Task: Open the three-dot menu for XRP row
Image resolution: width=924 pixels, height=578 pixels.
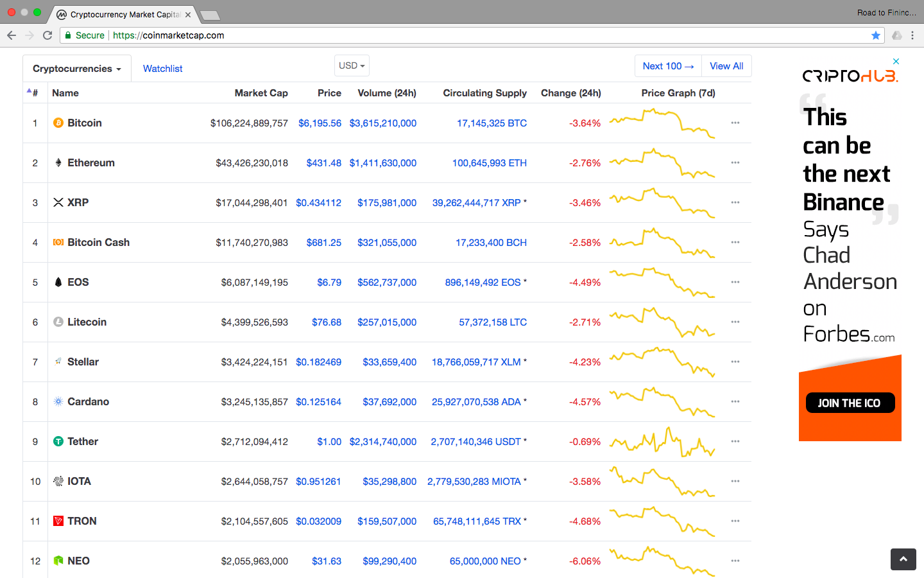Action: click(x=735, y=202)
